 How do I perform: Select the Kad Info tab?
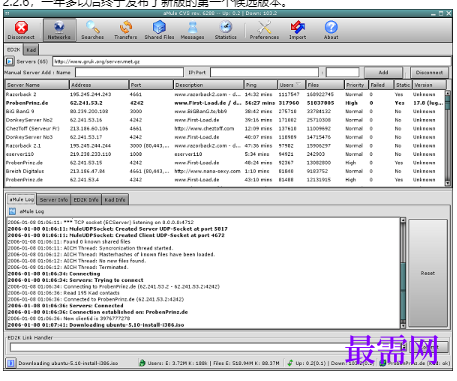[115, 200]
